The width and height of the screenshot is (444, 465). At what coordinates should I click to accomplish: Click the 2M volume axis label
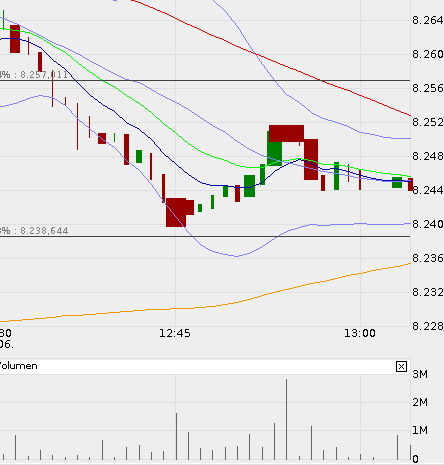pos(420,402)
